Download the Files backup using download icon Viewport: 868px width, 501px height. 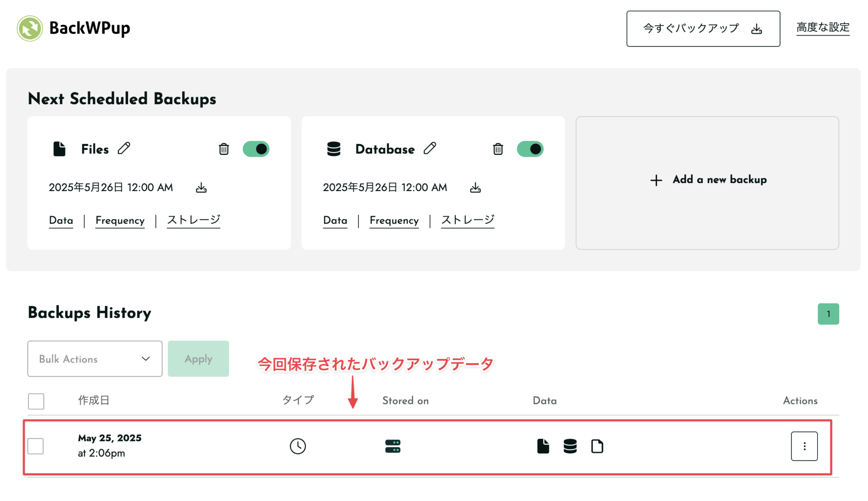(201, 187)
